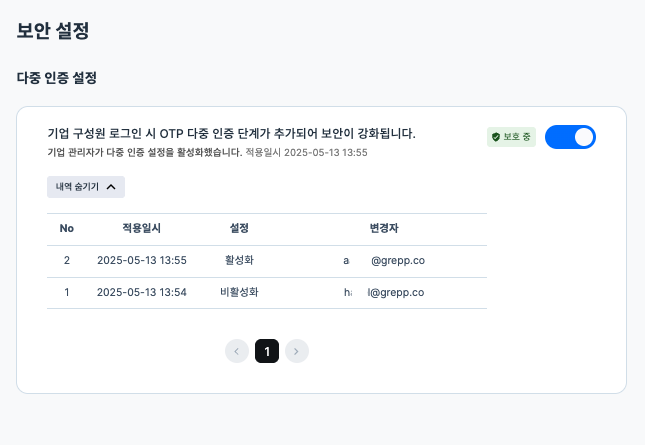Select the 비활성화 status in row 1
This screenshot has width=645, height=445.
[x=239, y=292]
